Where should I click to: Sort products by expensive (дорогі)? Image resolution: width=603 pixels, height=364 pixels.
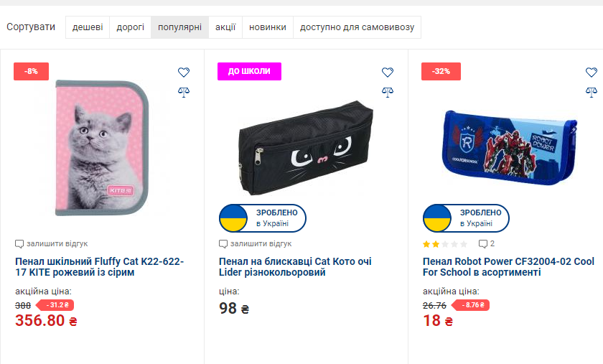pos(130,27)
